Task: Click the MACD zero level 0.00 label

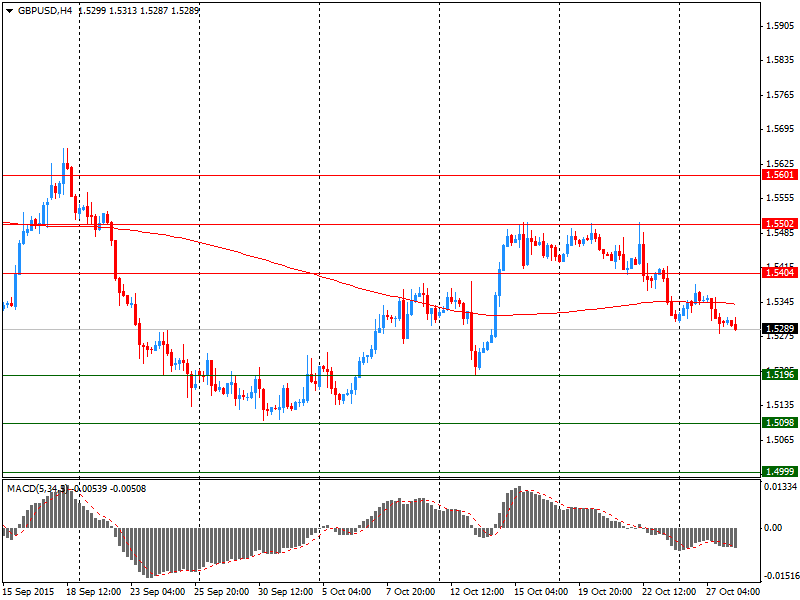Action: 773,528
